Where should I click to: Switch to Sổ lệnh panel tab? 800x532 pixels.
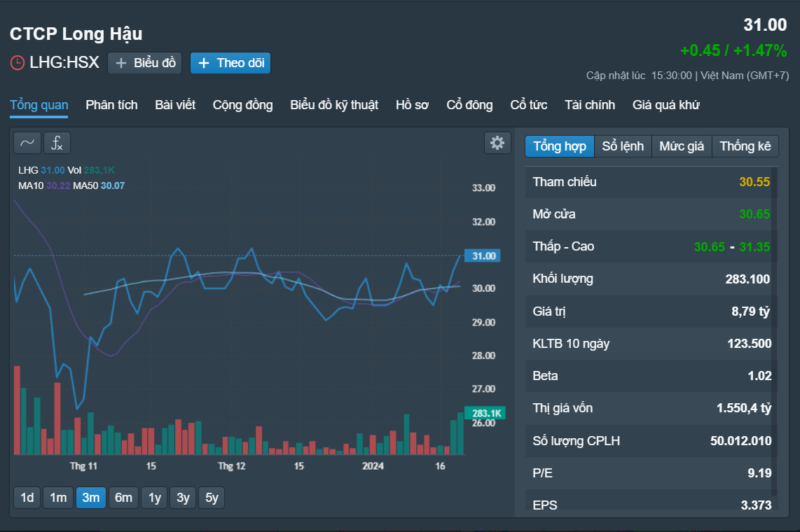pyautogui.click(x=623, y=146)
